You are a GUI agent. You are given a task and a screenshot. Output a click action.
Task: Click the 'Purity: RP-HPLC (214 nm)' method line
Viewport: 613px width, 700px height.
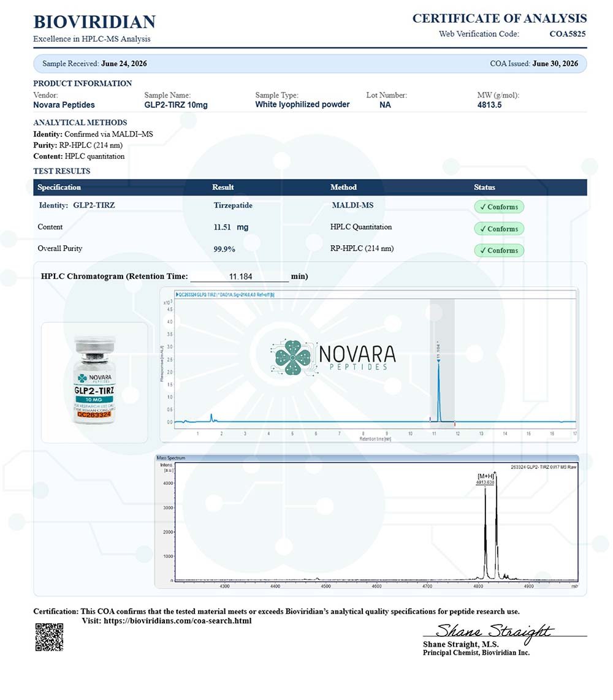point(78,145)
